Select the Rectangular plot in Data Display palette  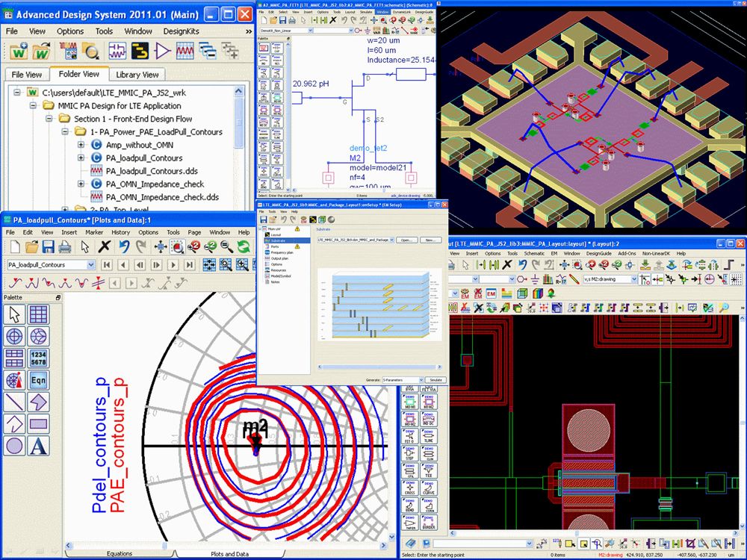(x=39, y=315)
